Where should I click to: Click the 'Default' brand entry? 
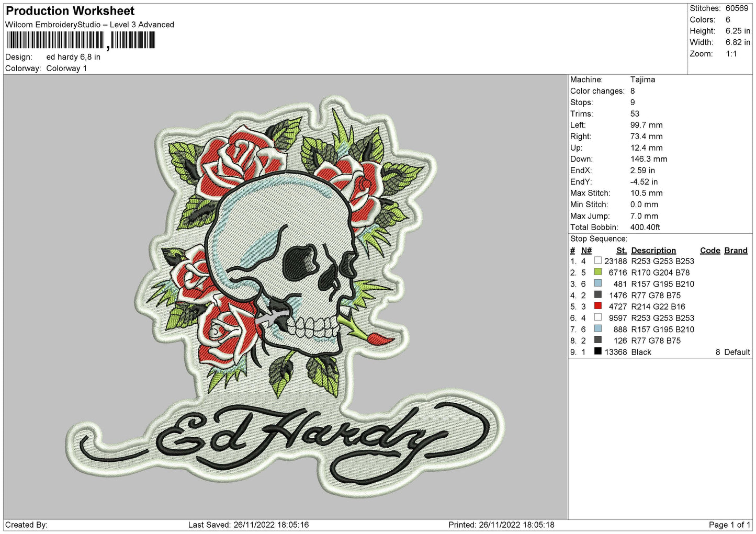coord(737,352)
